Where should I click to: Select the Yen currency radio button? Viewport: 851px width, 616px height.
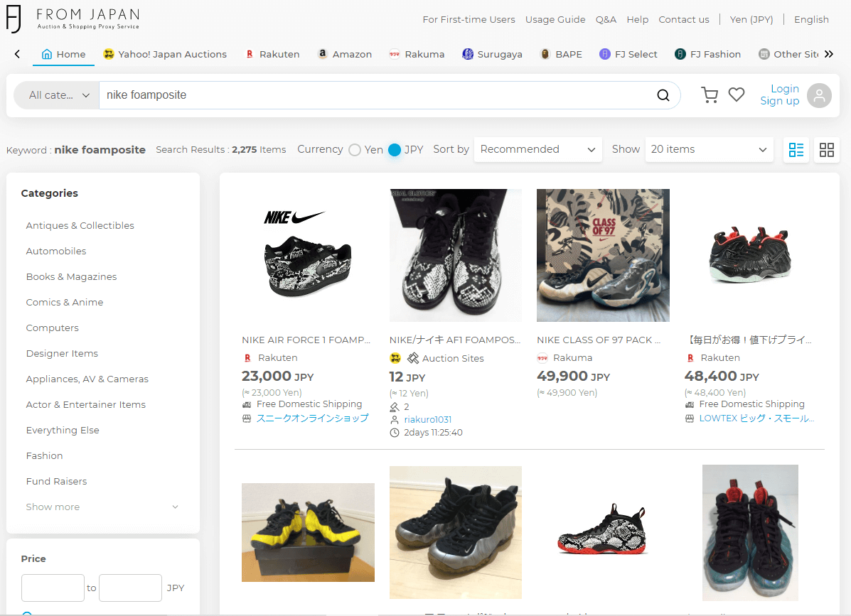click(355, 150)
